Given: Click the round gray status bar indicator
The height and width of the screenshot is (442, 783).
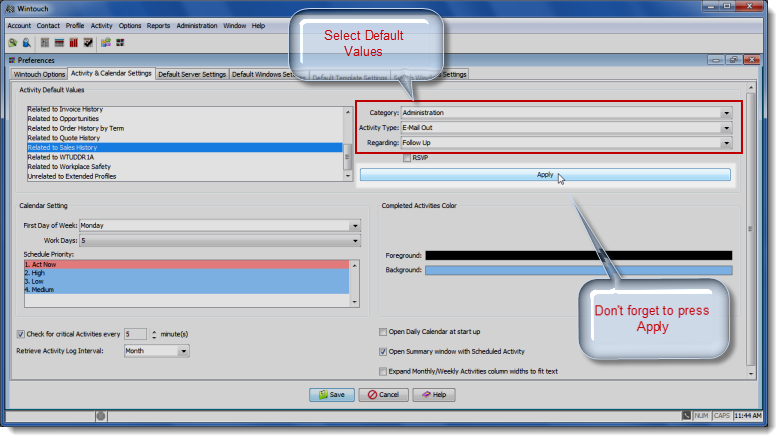Looking at the screenshot, I should coord(101,416).
